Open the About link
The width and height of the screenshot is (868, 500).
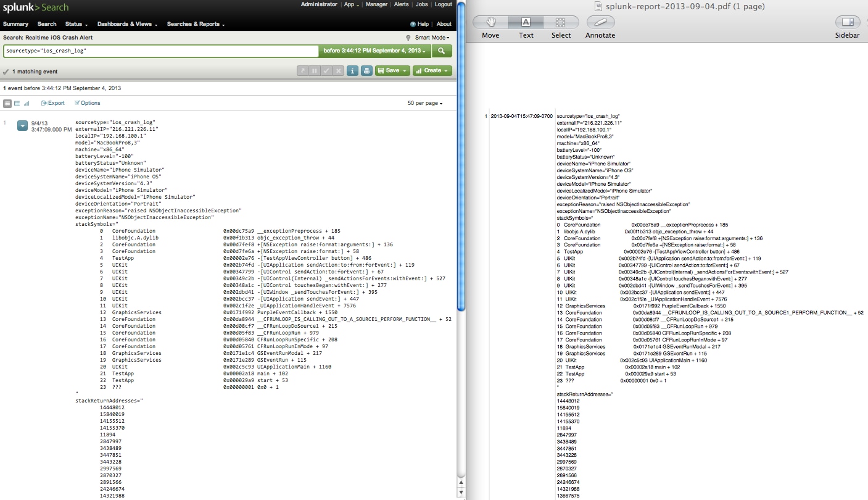444,24
